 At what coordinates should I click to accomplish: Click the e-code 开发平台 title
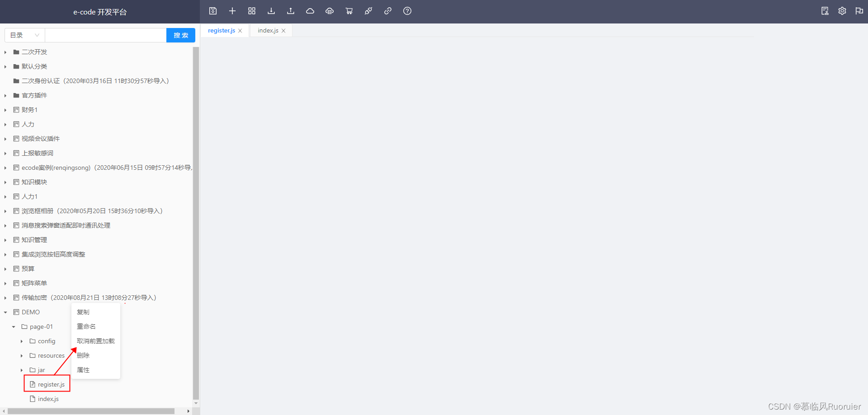100,12
